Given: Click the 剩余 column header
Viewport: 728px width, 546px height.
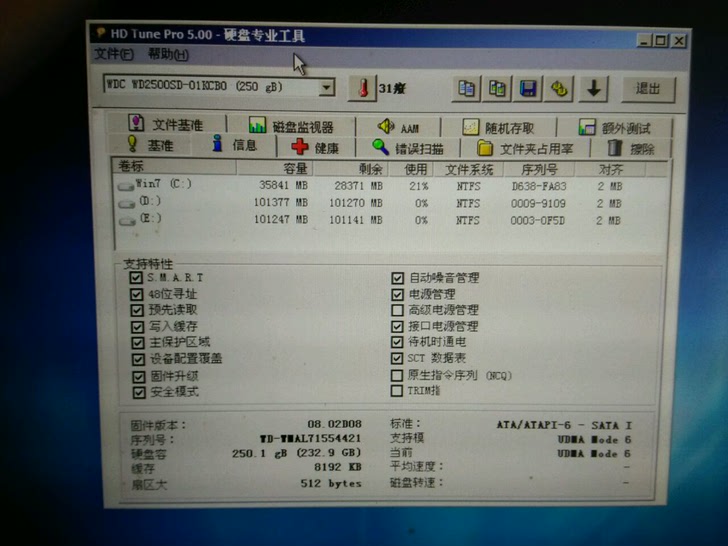Looking at the screenshot, I should (351, 169).
